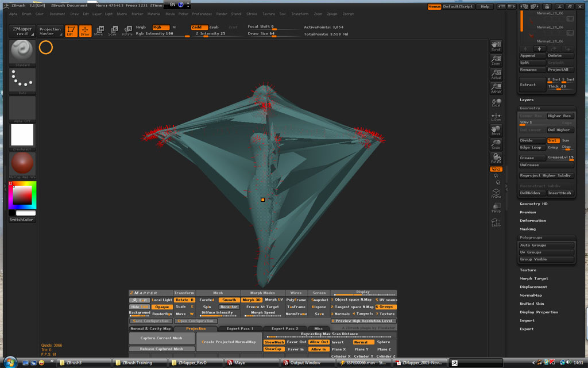Screen dimensions: 588x368
Task: Click the Scroll canvas navigation icon
Action: tap(496, 46)
